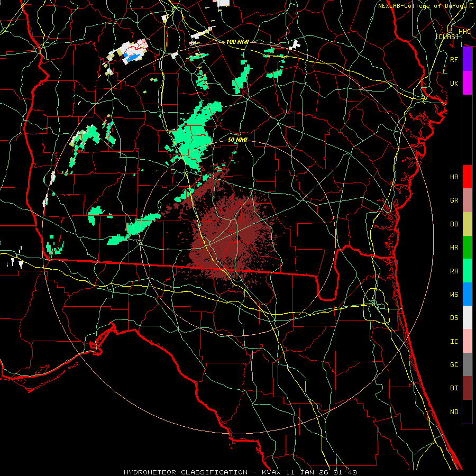Click the BD legend label
This screenshot has width=476, height=476.
454,224
